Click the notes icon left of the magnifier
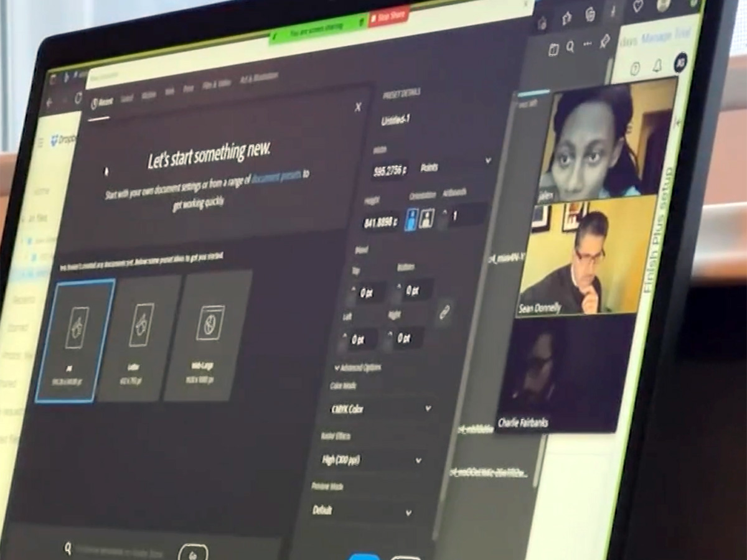The width and height of the screenshot is (747, 560). tap(553, 50)
